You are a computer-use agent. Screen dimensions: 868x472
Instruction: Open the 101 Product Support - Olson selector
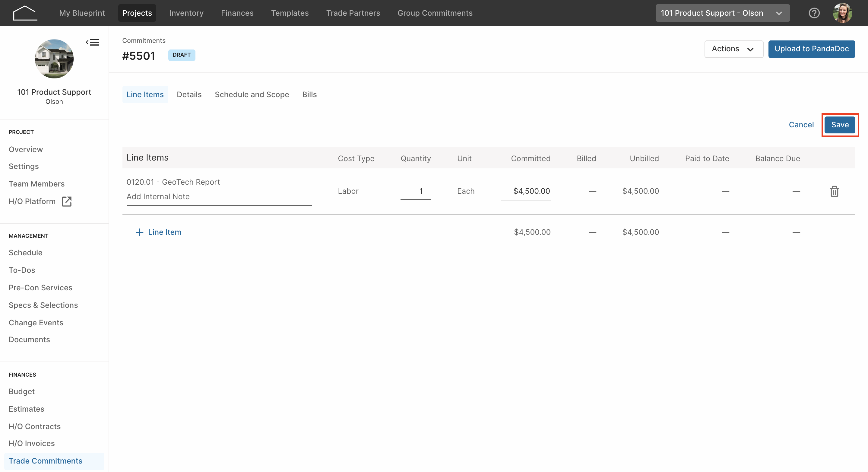pos(722,13)
